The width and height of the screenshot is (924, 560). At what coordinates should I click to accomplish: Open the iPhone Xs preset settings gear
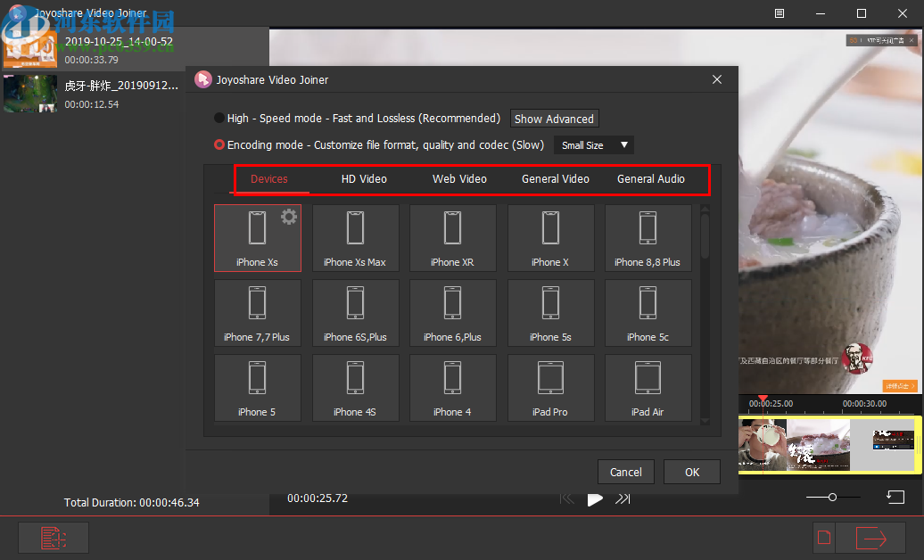288,216
